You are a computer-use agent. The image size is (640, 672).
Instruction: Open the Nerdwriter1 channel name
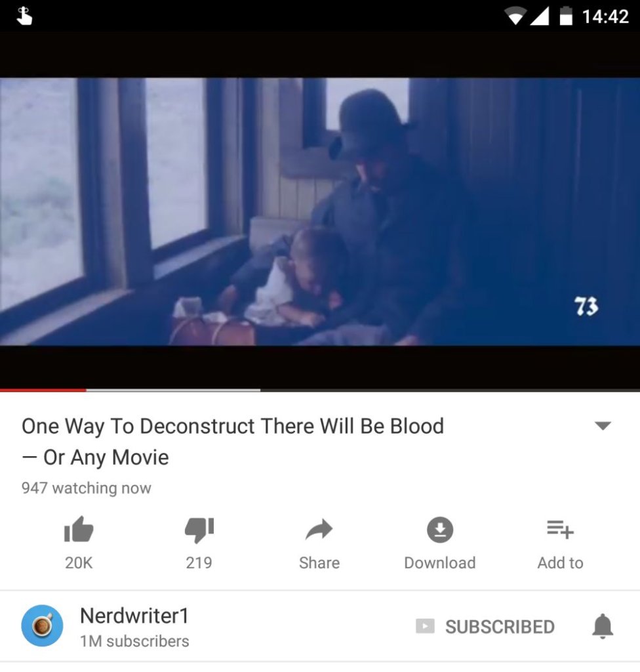(x=134, y=616)
